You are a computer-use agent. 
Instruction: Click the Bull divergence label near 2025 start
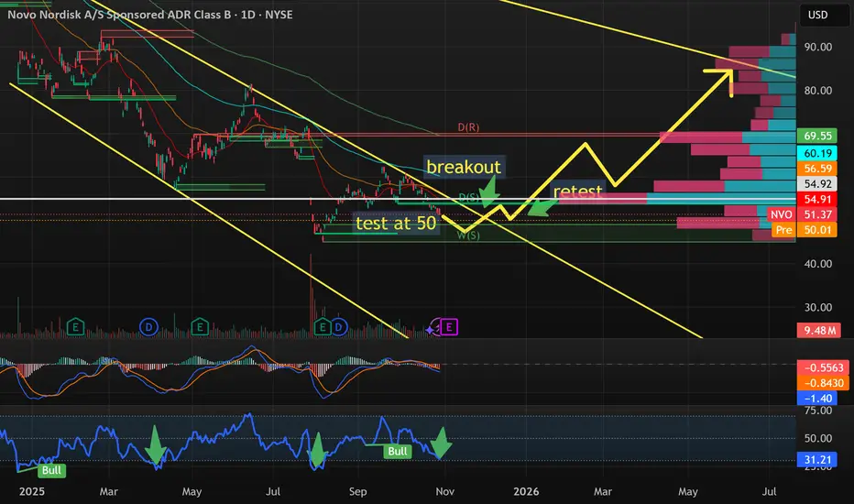[51, 470]
